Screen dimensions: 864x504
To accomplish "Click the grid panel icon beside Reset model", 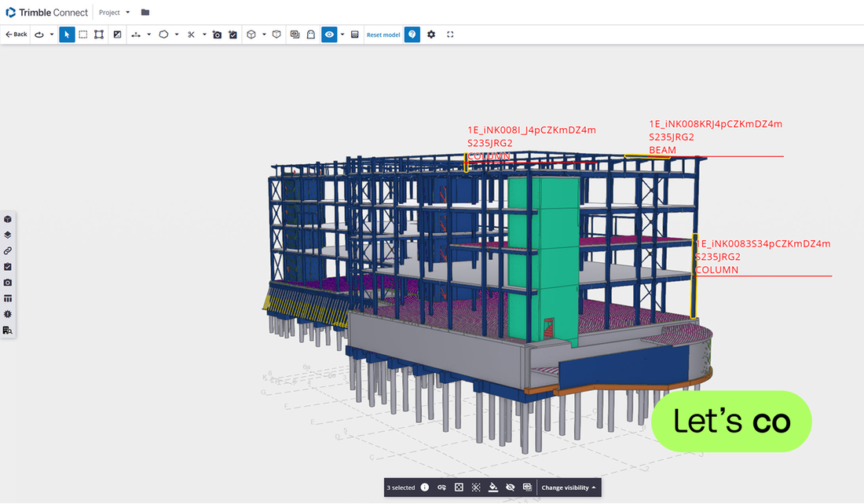I will pyautogui.click(x=355, y=35).
